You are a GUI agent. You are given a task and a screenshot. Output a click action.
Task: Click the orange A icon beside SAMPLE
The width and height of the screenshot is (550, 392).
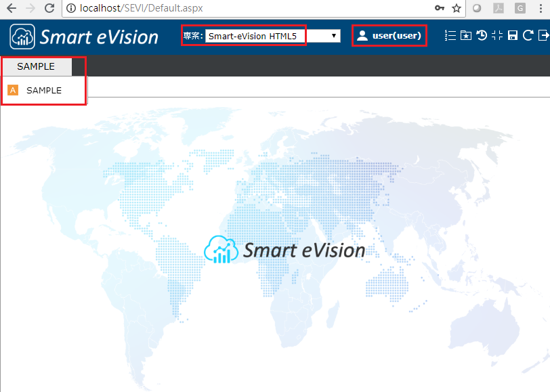[x=12, y=89]
